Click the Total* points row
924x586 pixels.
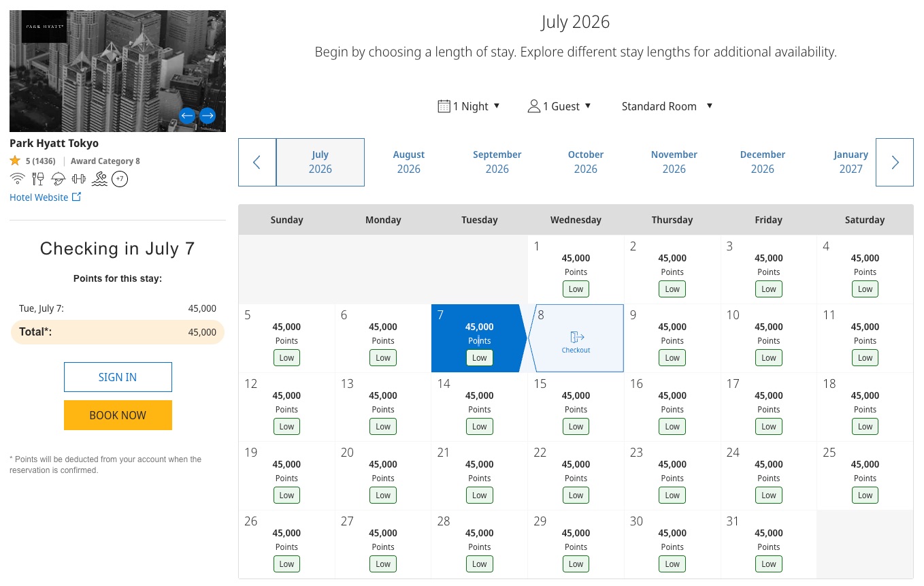118,332
